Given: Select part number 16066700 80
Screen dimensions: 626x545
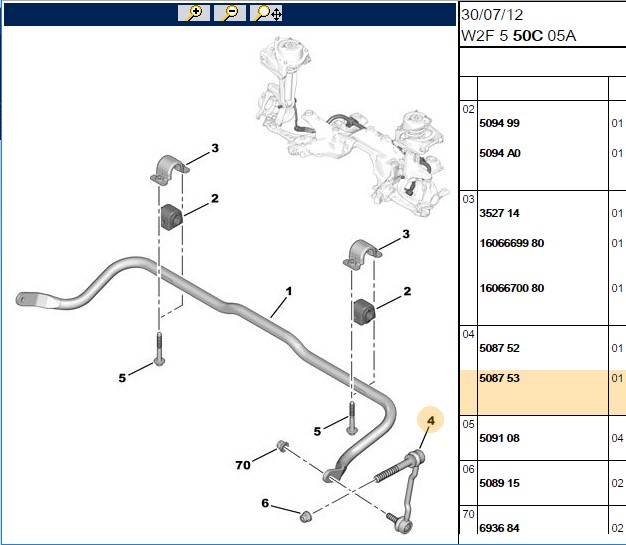Looking at the screenshot, I should point(512,288).
